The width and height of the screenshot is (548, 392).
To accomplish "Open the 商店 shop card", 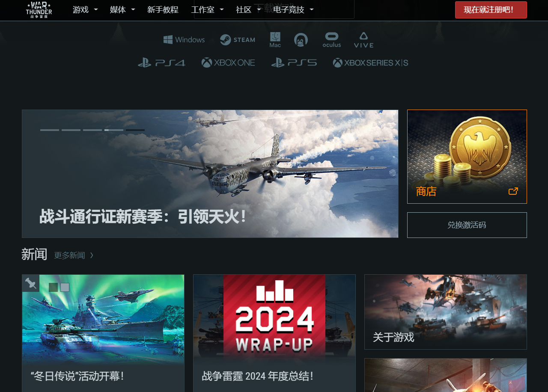I will [x=467, y=157].
